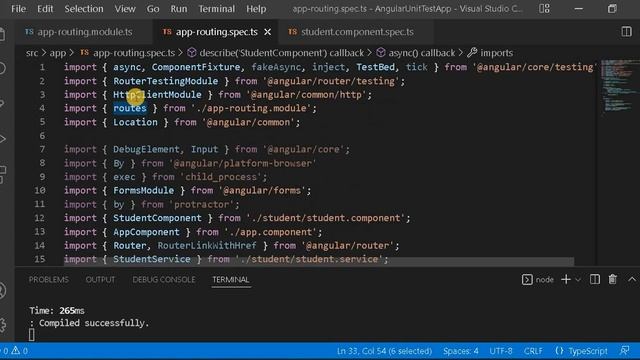
Task: Open the Explorer view in activity bar
Action: click(x=2, y=34)
